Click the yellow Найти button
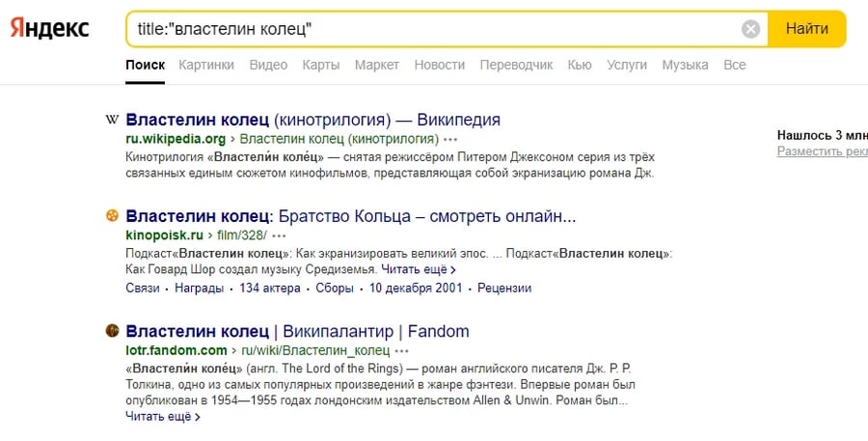Image resolution: width=868 pixels, height=441 pixels. pyautogui.click(x=807, y=29)
